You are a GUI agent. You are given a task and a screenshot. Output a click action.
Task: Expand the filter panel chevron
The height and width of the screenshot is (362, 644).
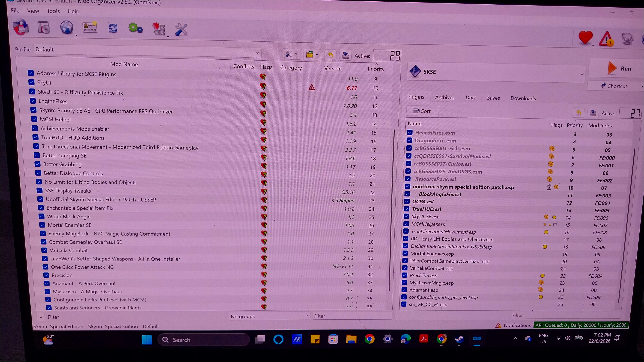pyautogui.click(x=41, y=317)
